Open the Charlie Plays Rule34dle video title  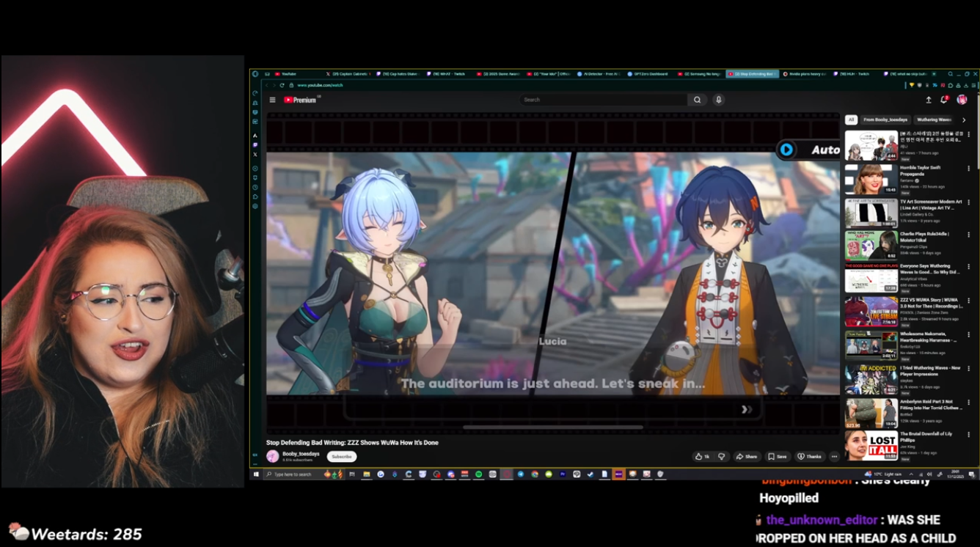924,236
